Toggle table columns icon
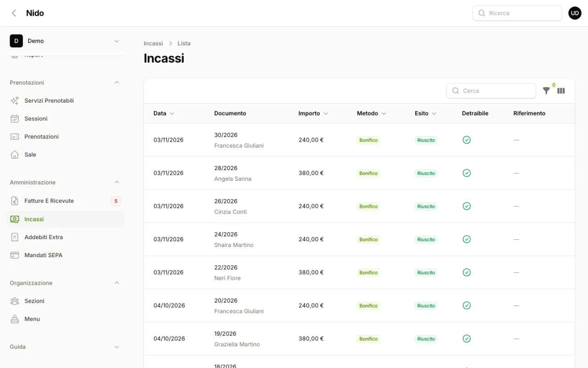 tap(561, 91)
